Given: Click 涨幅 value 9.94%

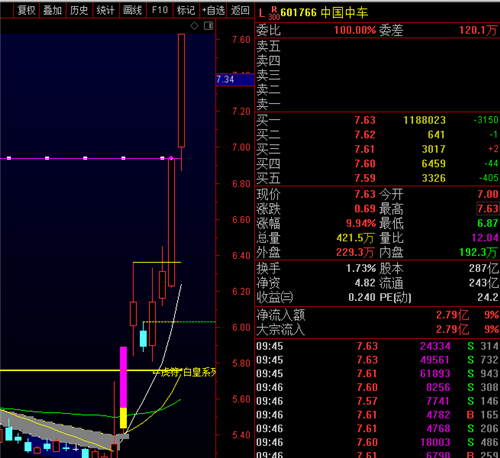Looking at the screenshot, I should click(361, 223).
